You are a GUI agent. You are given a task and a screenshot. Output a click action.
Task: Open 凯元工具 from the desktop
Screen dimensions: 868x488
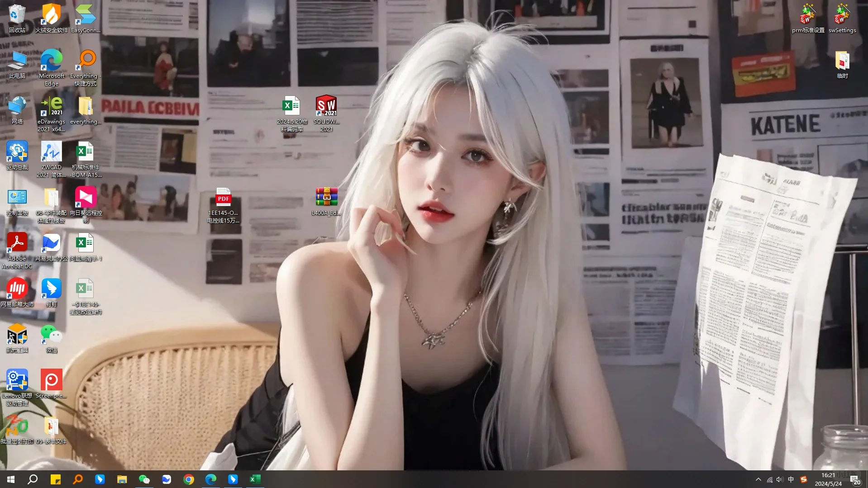pos(17,338)
